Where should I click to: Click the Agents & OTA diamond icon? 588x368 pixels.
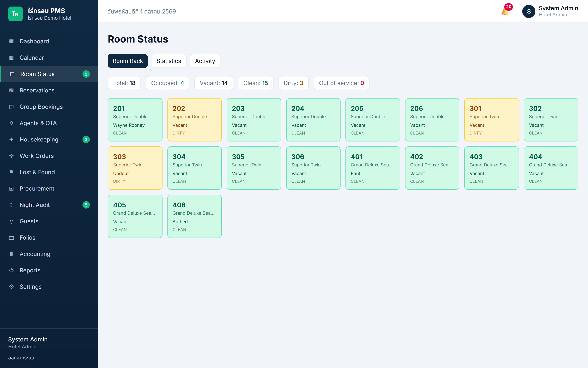tap(11, 123)
